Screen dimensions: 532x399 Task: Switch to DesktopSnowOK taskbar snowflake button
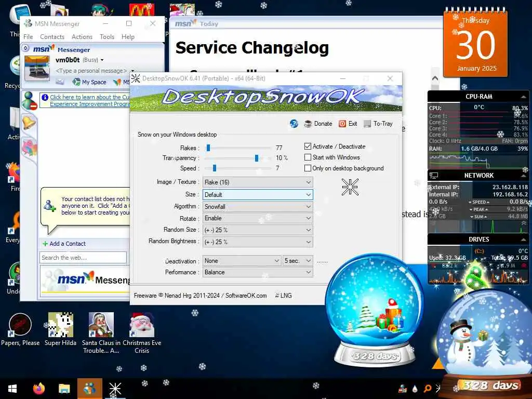[115, 389]
